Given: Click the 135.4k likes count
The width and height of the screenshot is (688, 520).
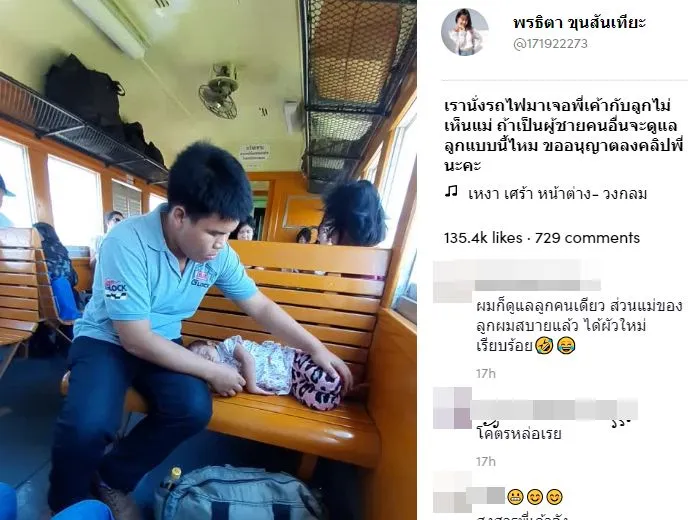Looking at the screenshot, I should click(483, 238).
